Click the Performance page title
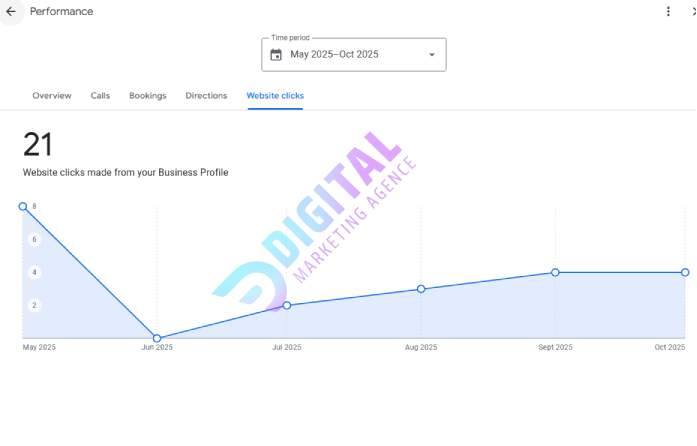697x446 pixels. tap(61, 12)
